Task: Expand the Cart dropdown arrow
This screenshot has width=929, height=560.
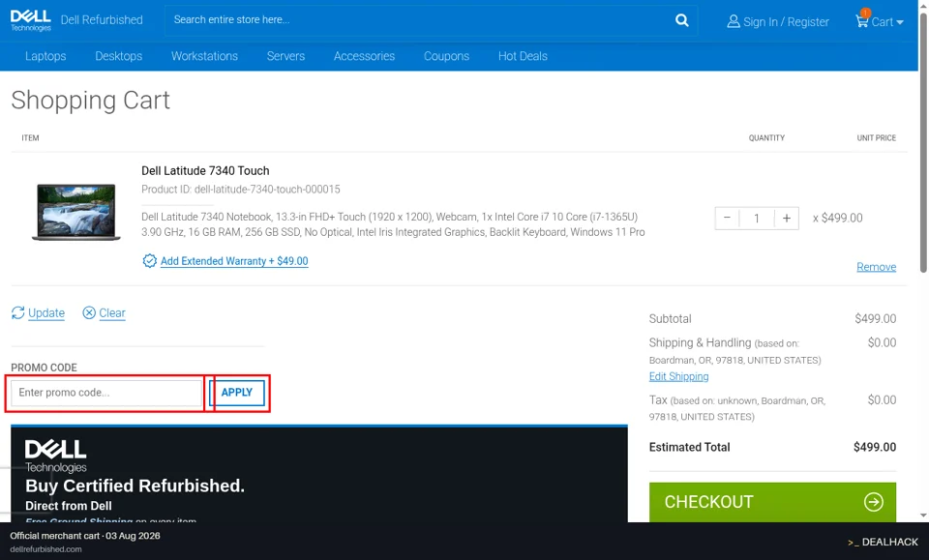Action: coord(900,22)
